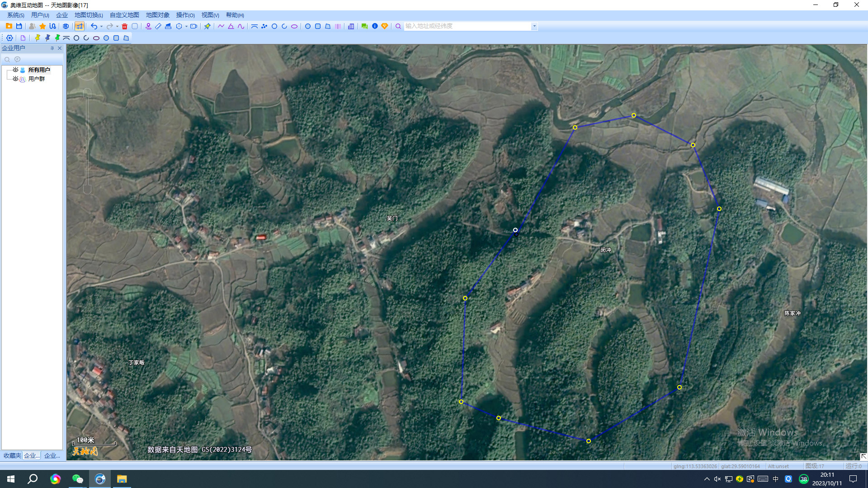The width and height of the screenshot is (868, 488).
Task: Select the purple ellipse tool in main toolbar
Action: pos(294,26)
